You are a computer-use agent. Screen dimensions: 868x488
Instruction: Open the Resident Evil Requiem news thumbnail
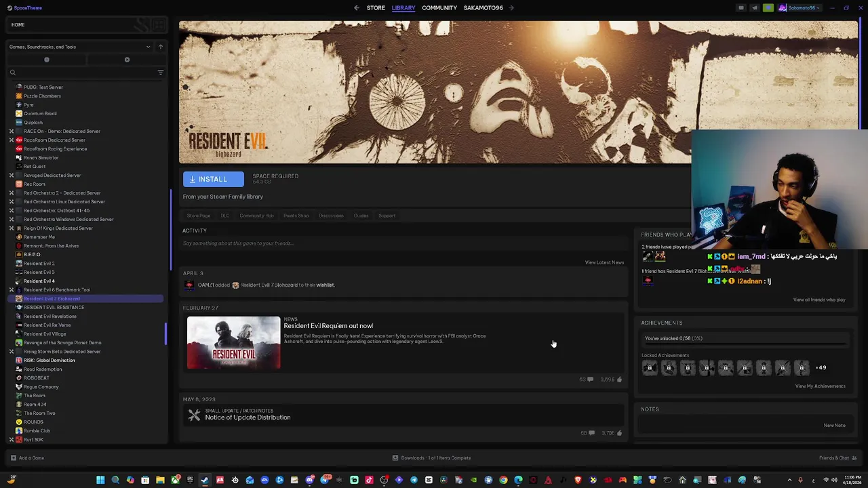pos(233,343)
